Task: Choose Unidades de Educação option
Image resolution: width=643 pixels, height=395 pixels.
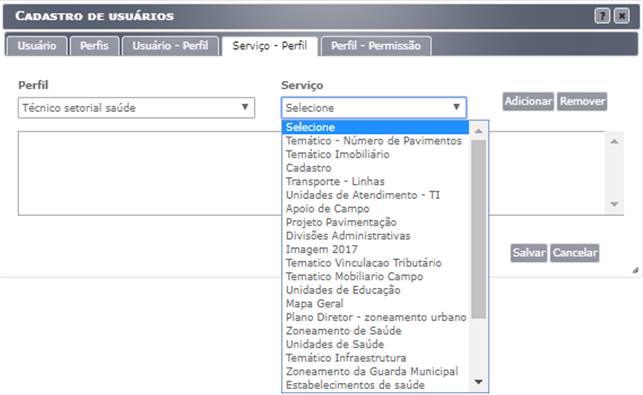Action: 375,290
